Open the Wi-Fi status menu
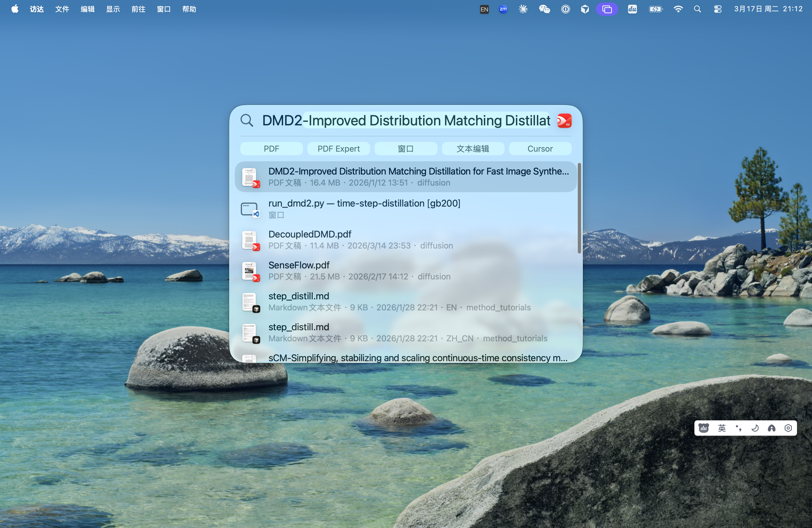Screen dimensions: 812x528 point(678,9)
